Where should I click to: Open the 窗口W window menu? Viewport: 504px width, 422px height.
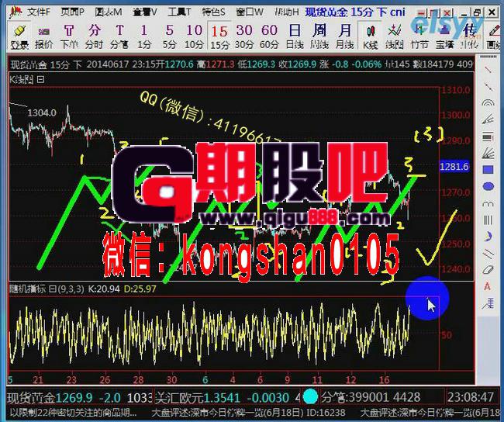click(x=250, y=12)
